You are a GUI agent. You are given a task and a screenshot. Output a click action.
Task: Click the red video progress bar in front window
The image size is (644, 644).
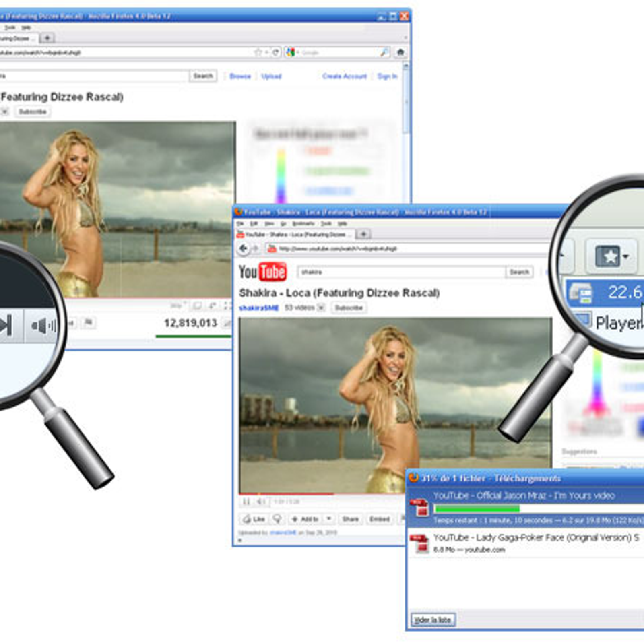[x=286, y=493]
